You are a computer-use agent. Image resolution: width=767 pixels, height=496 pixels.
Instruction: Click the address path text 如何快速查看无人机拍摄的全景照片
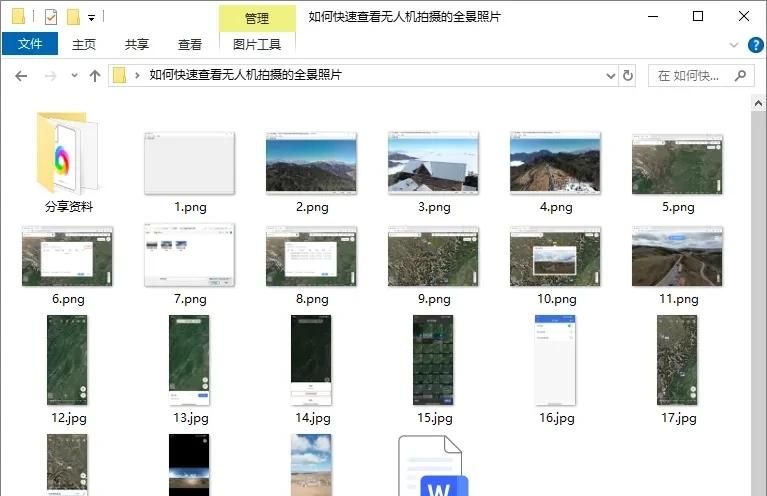[x=245, y=75]
